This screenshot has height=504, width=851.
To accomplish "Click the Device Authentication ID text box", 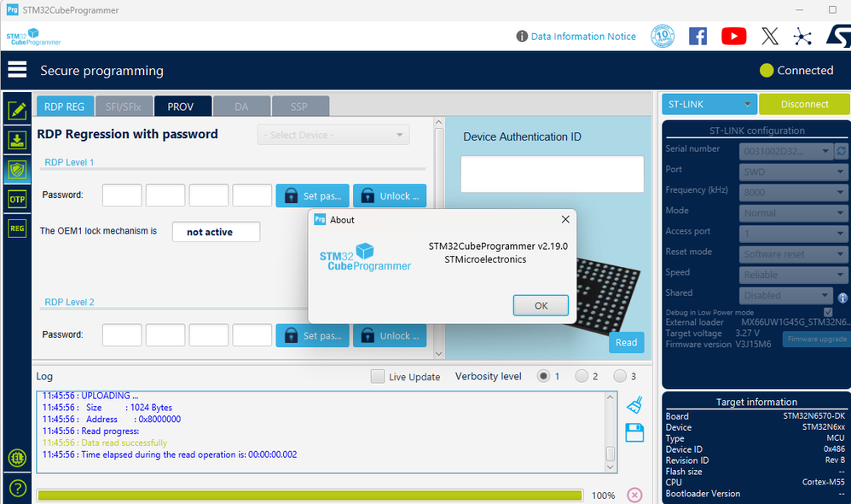I will coord(552,174).
